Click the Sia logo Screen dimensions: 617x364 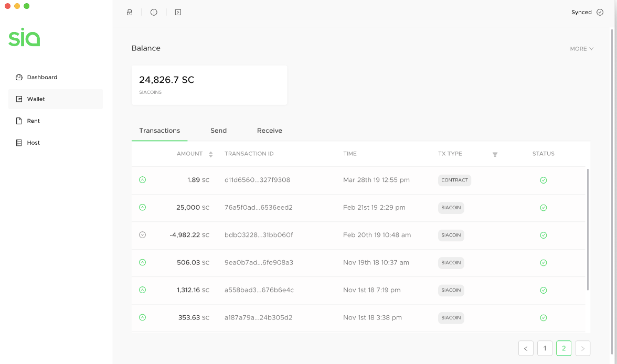[x=24, y=37]
